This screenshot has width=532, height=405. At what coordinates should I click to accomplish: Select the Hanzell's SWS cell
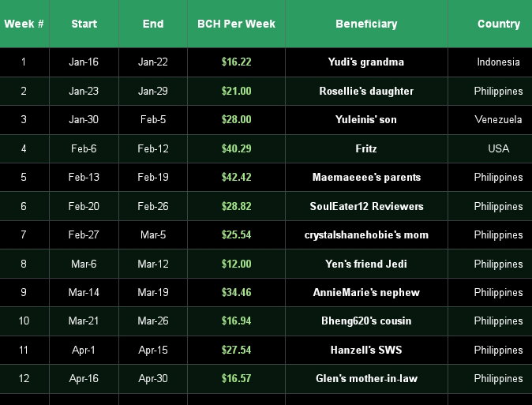click(366, 350)
